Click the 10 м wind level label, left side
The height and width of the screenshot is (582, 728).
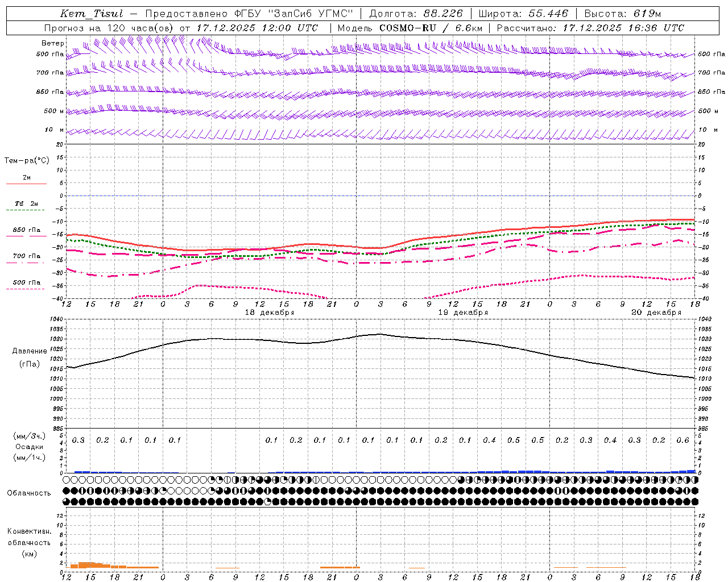tap(54, 130)
